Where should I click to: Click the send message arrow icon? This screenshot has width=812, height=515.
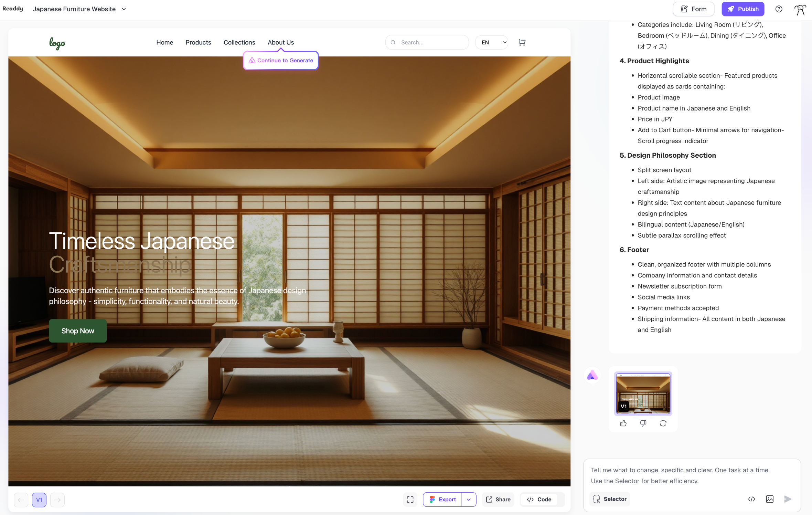[788, 499]
